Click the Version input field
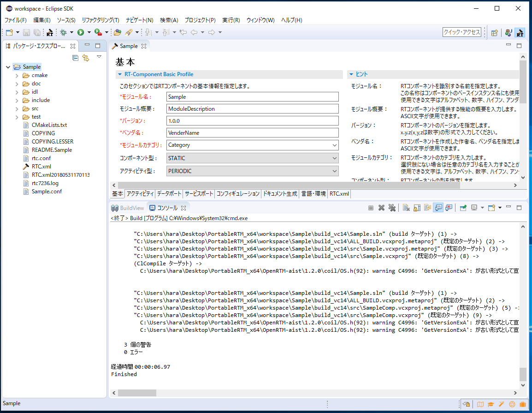 click(x=253, y=121)
